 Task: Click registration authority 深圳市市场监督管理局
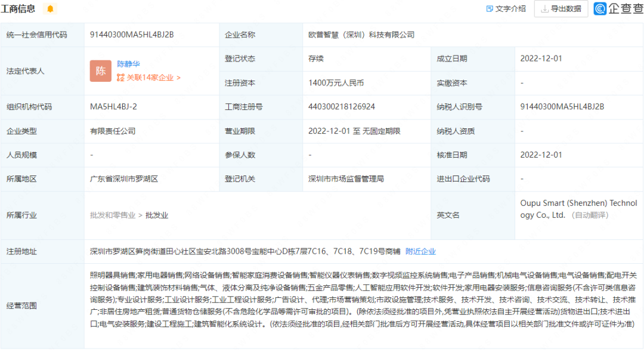(x=346, y=179)
